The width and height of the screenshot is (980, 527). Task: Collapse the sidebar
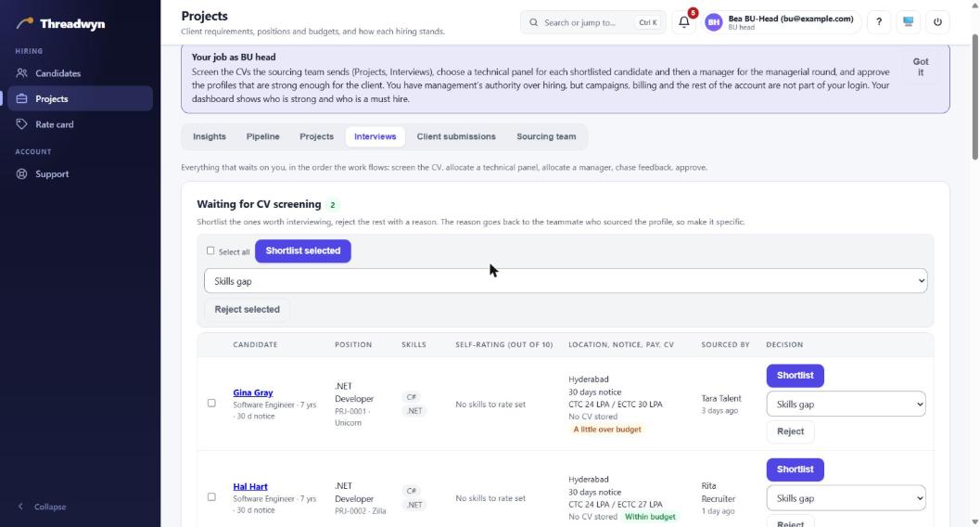(41, 507)
